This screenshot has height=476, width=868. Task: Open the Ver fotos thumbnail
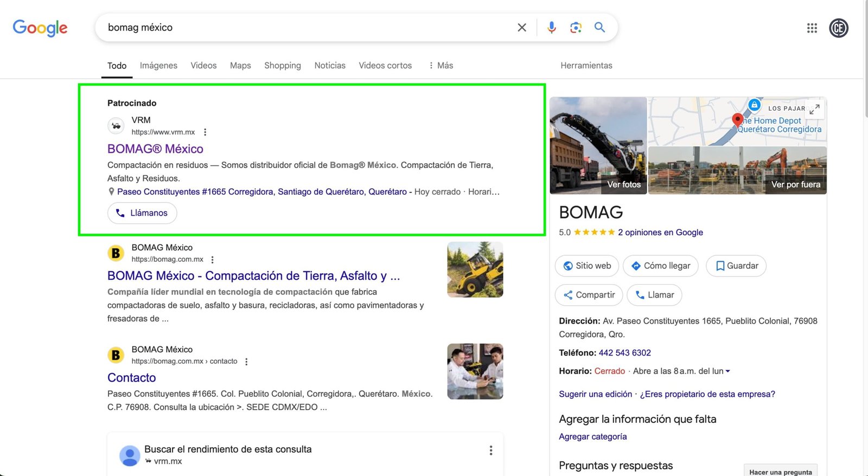point(598,145)
